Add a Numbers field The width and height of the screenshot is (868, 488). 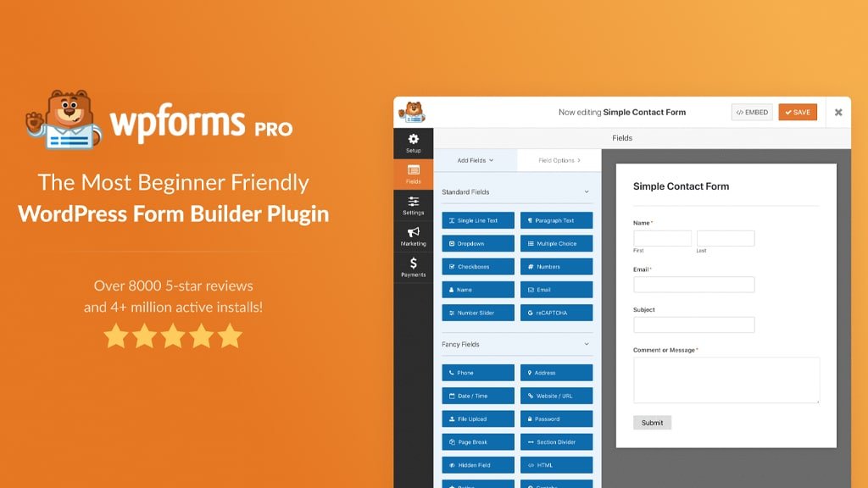(x=556, y=267)
